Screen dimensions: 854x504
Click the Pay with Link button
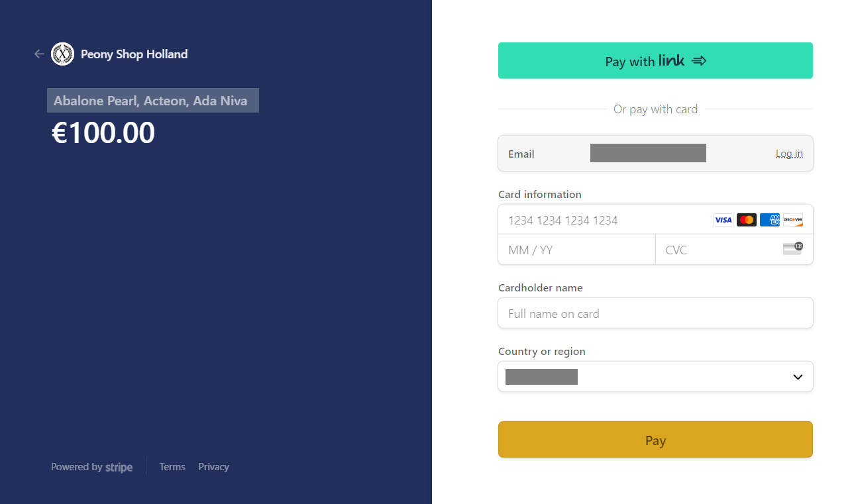point(655,60)
